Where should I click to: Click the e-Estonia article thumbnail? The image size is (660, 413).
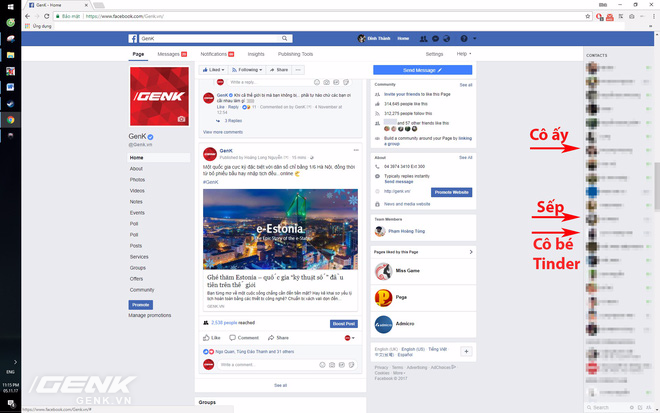pyautogui.click(x=280, y=229)
